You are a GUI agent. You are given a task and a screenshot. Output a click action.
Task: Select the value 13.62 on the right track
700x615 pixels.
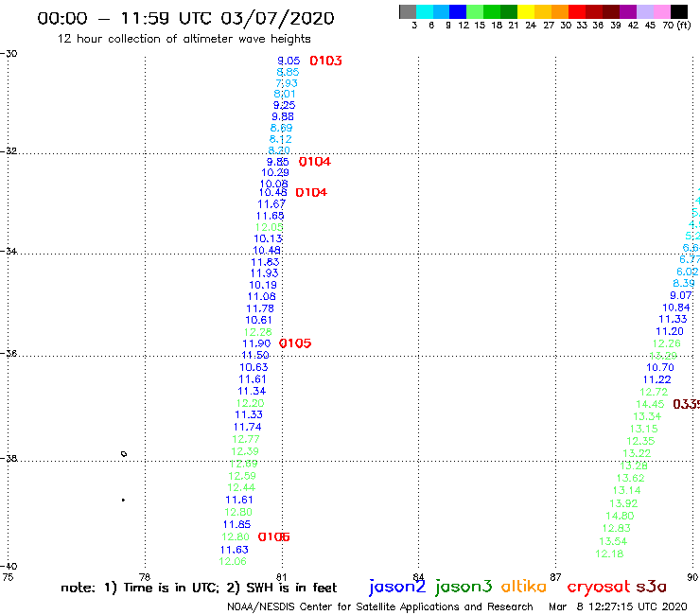coord(630,479)
